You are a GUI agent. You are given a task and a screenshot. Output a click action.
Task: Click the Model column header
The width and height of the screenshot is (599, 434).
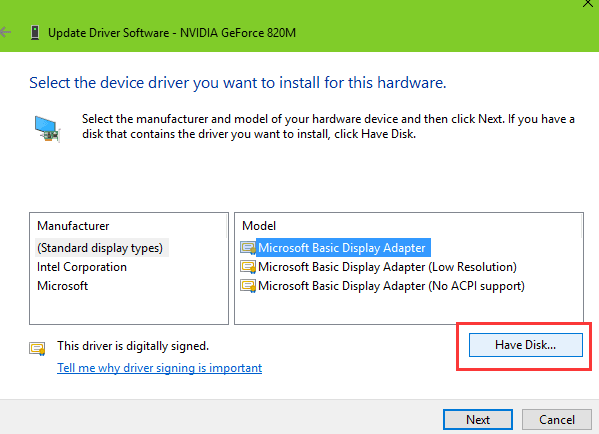[259, 226]
